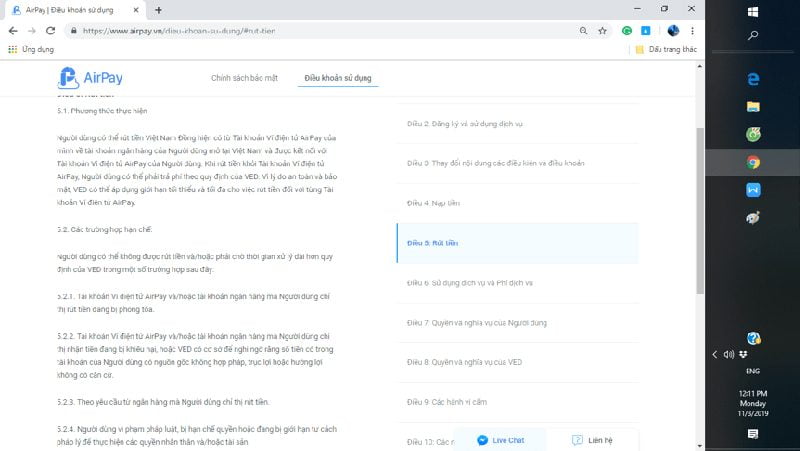The image size is (800, 451).
Task: Switch to 'Chính sách bảo mật' tab
Action: coord(246,78)
